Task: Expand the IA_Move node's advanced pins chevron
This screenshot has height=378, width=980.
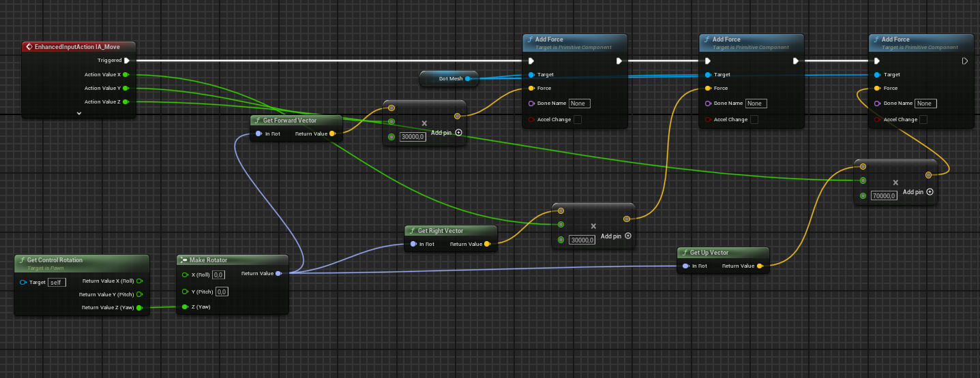Action: click(79, 113)
